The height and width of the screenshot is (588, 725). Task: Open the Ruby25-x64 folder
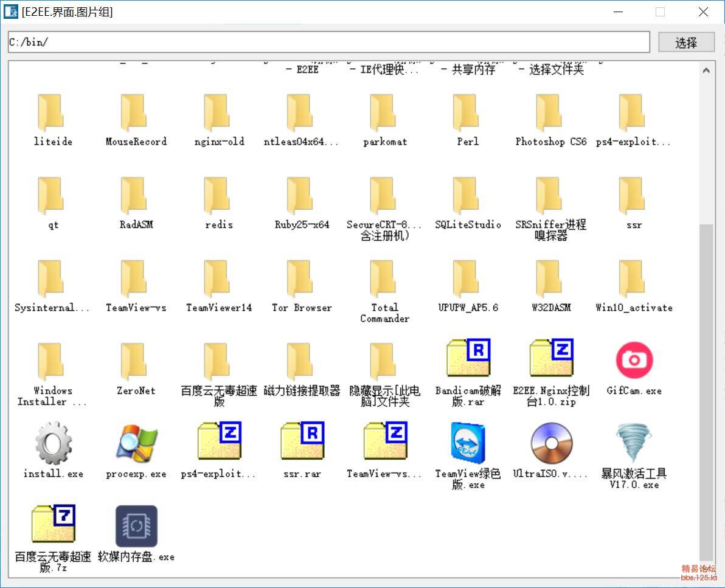pyautogui.click(x=300, y=196)
